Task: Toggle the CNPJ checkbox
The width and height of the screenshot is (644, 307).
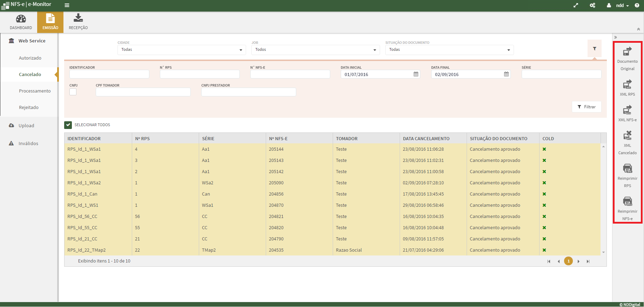Action: coord(73,92)
